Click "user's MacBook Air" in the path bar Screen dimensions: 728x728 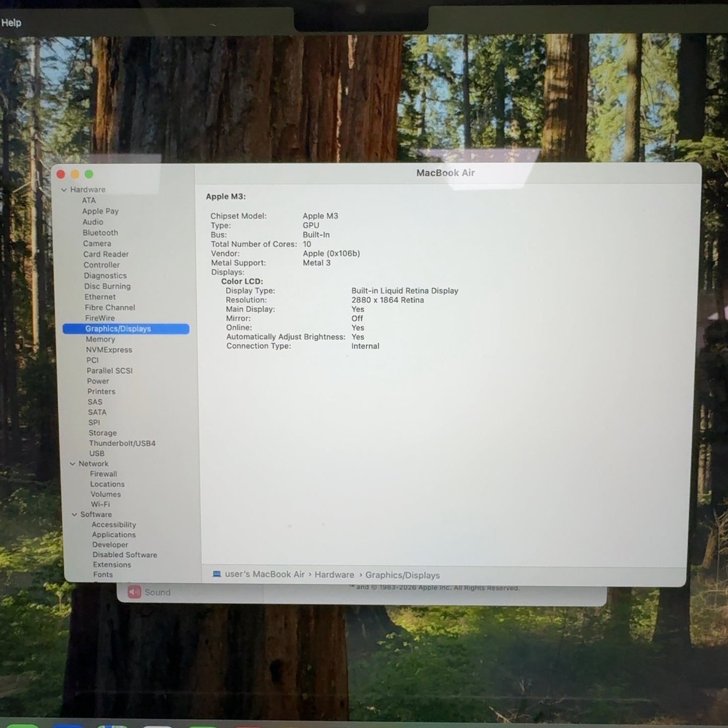pos(264,574)
